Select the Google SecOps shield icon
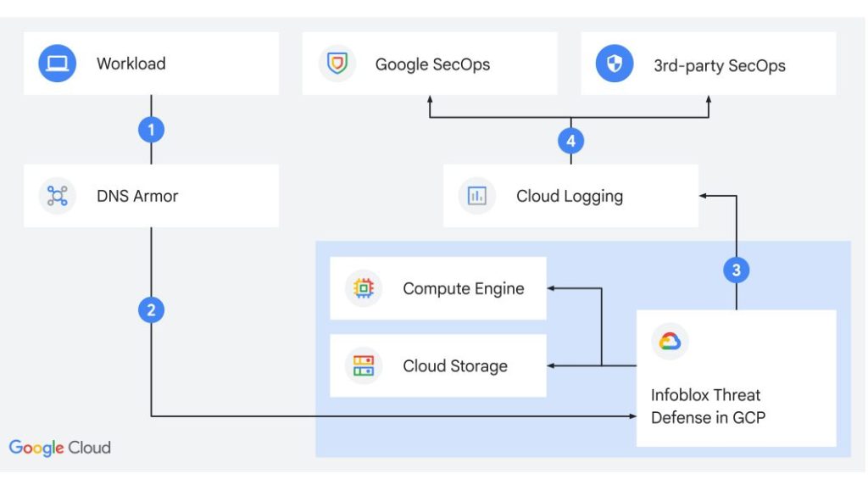868x496 pixels. pyautogui.click(x=337, y=64)
